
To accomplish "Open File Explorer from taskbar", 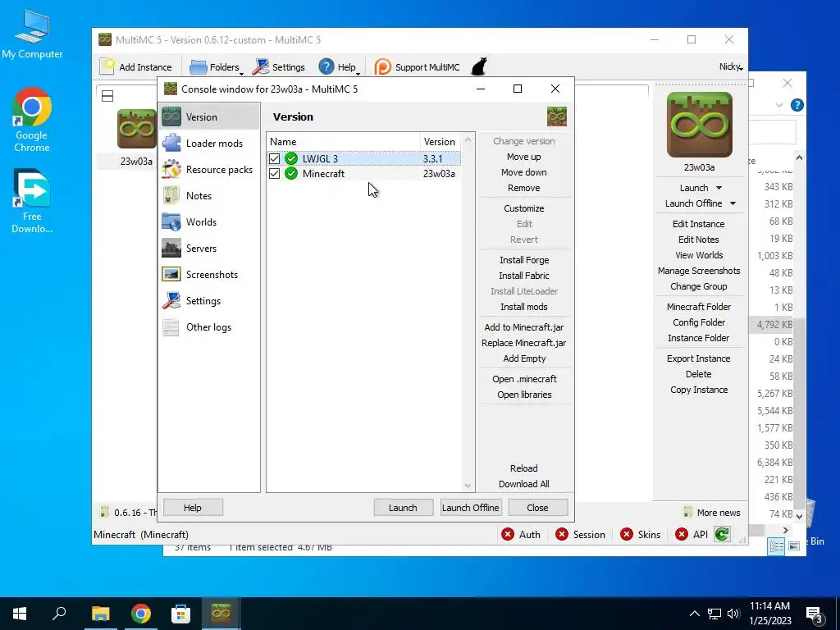I will point(101,614).
